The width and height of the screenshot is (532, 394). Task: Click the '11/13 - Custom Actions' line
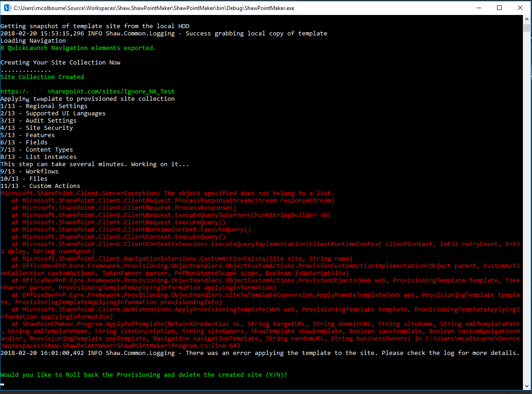(x=40, y=186)
